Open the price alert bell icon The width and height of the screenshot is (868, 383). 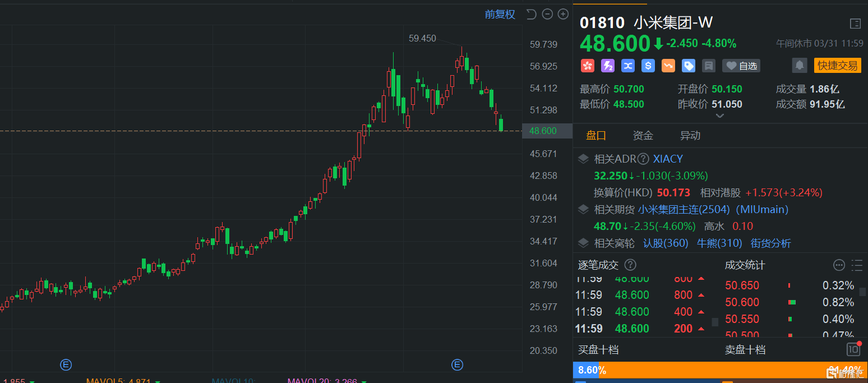click(799, 66)
